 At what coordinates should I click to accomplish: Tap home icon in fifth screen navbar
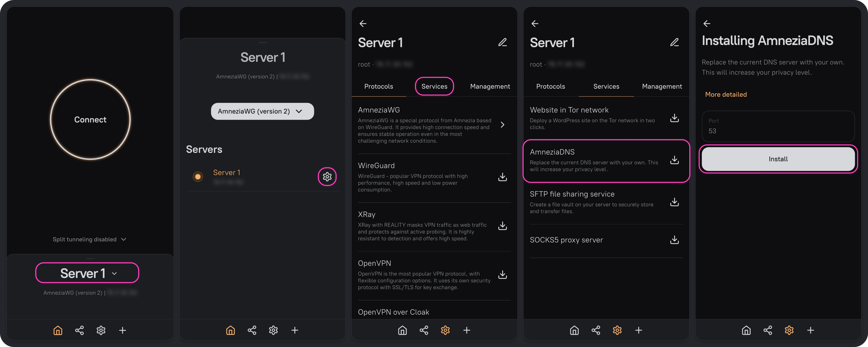(746, 330)
